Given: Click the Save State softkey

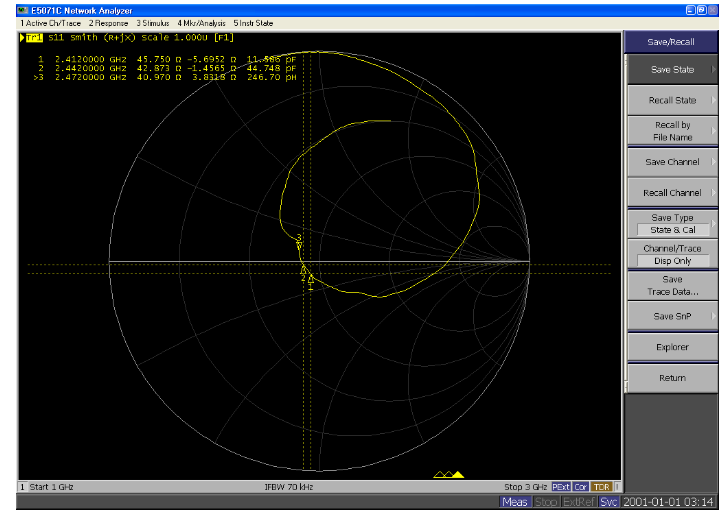Looking at the screenshot, I should click(x=672, y=70).
